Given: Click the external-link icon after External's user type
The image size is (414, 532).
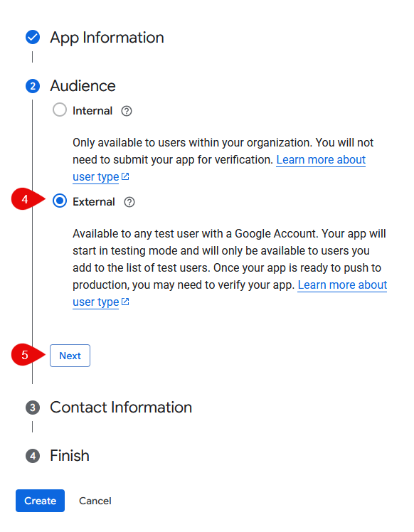Looking at the screenshot, I should click(x=125, y=302).
